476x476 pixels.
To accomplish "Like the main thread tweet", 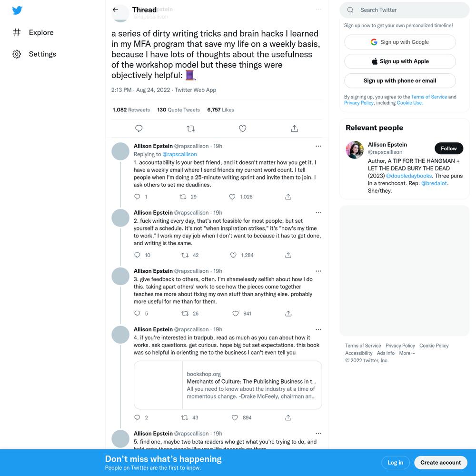I will (x=243, y=129).
